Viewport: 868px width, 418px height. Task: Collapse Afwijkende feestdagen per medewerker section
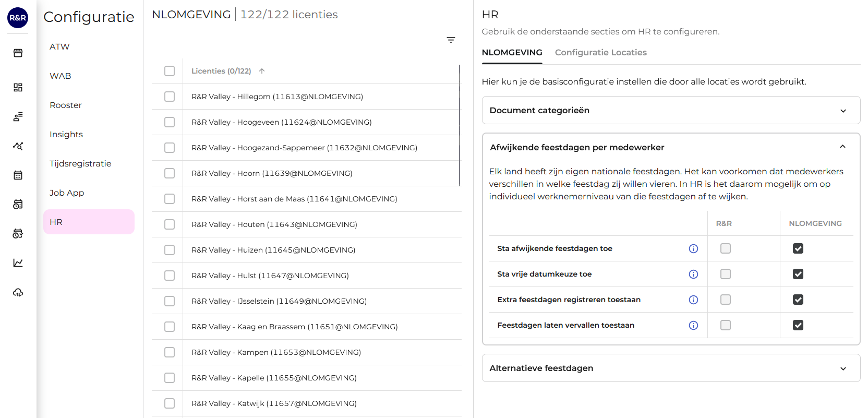(x=671, y=147)
